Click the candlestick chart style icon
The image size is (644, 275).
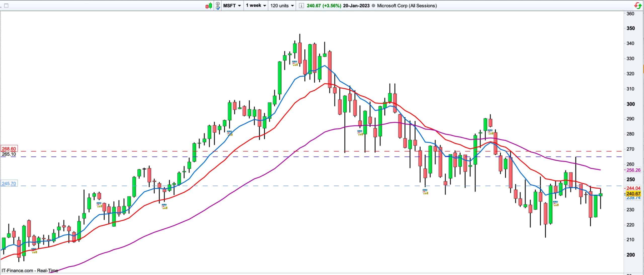(x=209, y=6)
